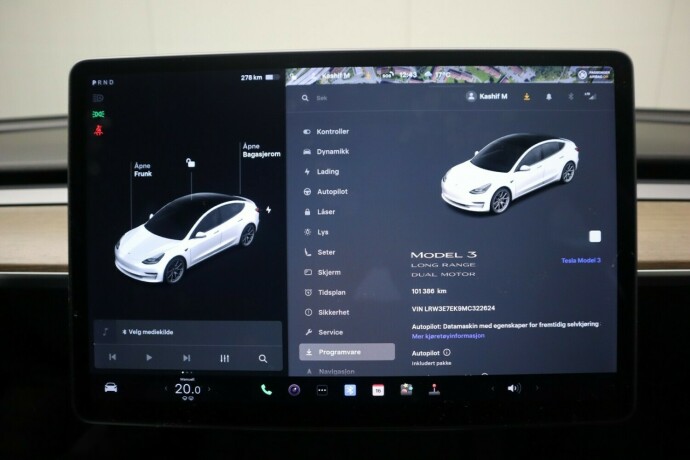Toggle the door lock icon above car
The height and width of the screenshot is (460, 690).
[x=191, y=163]
